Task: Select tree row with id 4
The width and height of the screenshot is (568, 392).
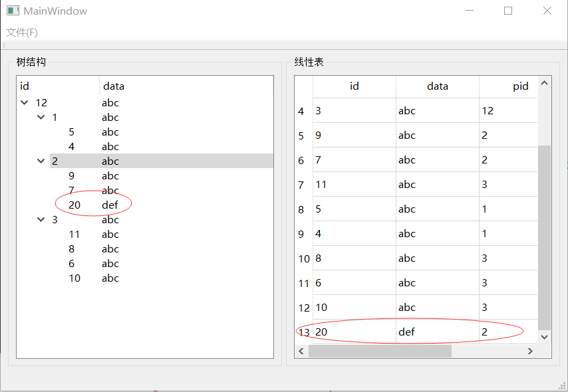Action: (145, 147)
